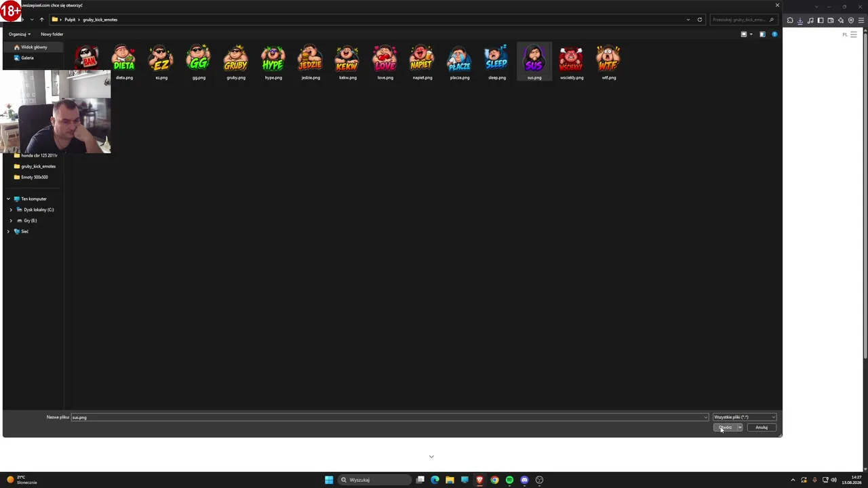Open Google Chrome from the taskbar
This screenshot has width=868, height=488.
[494, 480]
